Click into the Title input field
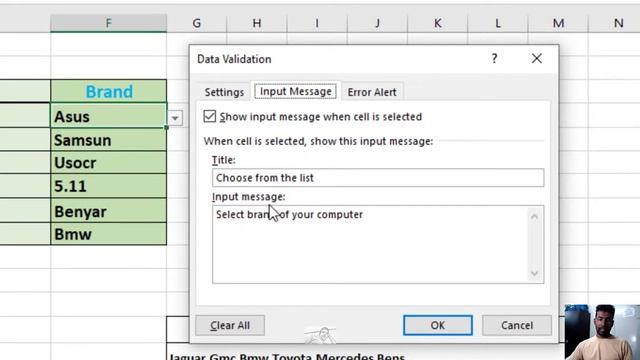Image resolution: width=640 pixels, height=360 pixels. click(x=378, y=178)
